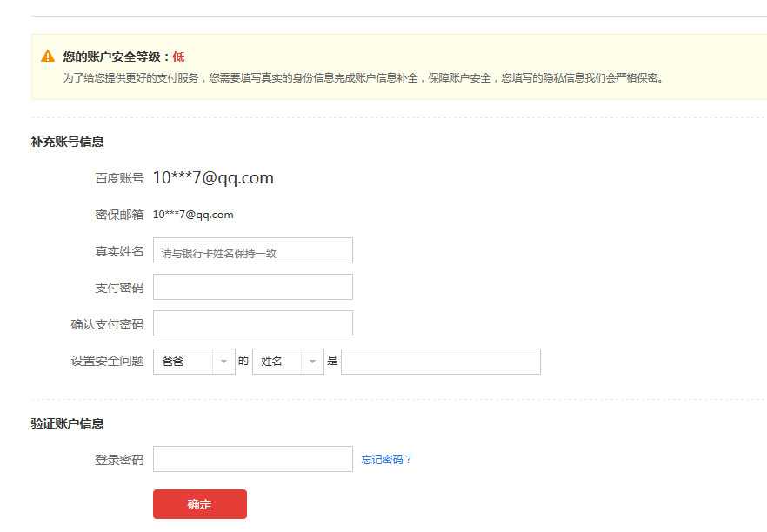Click the 设置安全问题 field label
Viewport: 767px width, 532px height.
point(104,360)
